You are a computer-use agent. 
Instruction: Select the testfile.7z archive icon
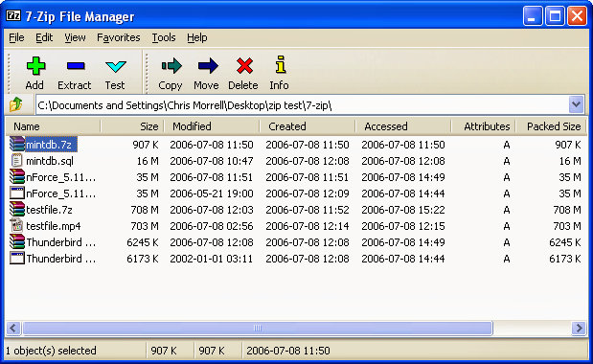click(17, 210)
